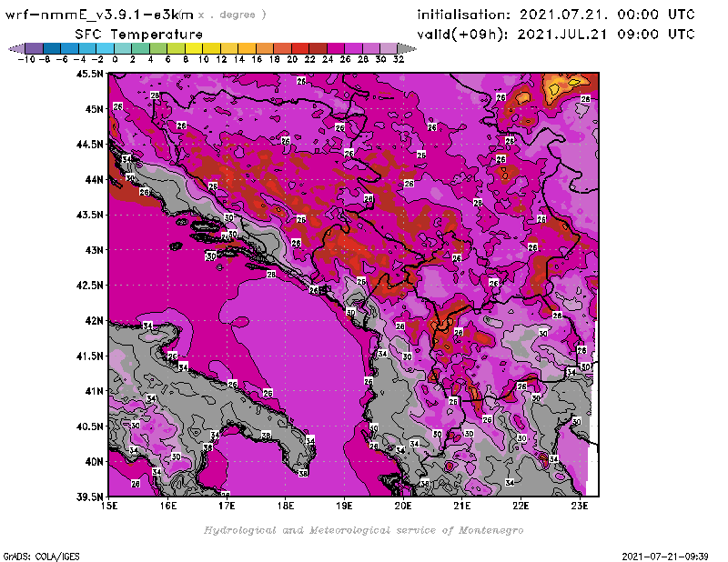Click the "45.5N" latitude label

coord(90,74)
